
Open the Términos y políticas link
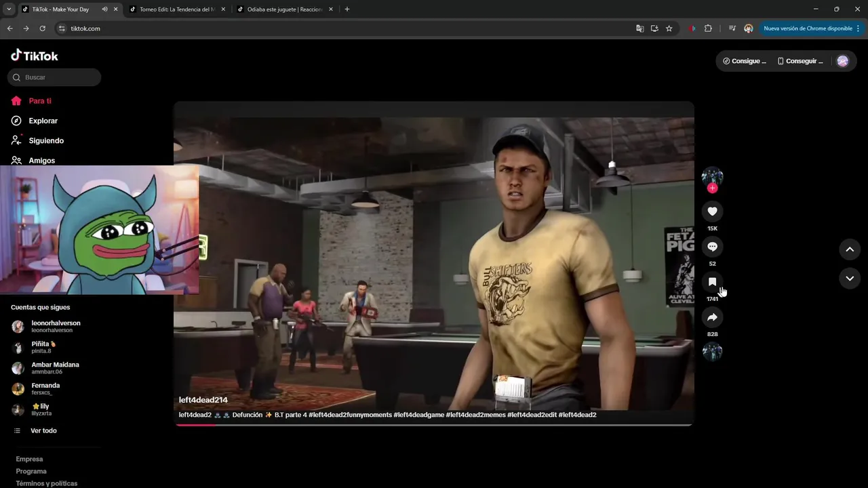47,483
